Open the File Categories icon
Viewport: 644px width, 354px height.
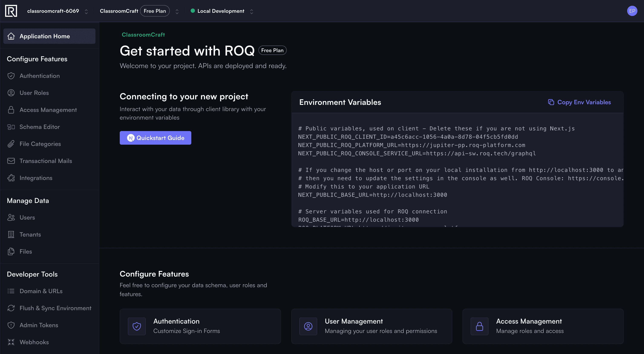(x=11, y=144)
